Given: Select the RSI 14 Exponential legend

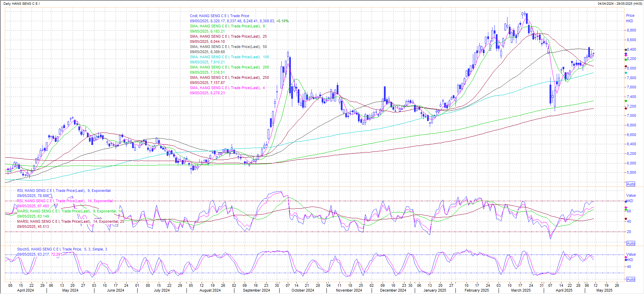Looking at the screenshot, I should [x=65, y=201].
